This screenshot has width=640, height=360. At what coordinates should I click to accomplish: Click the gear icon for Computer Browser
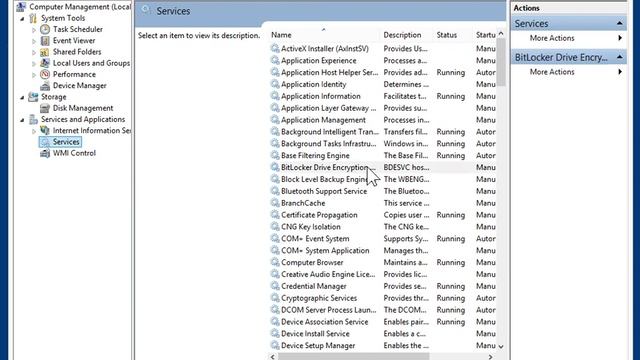(x=275, y=262)
